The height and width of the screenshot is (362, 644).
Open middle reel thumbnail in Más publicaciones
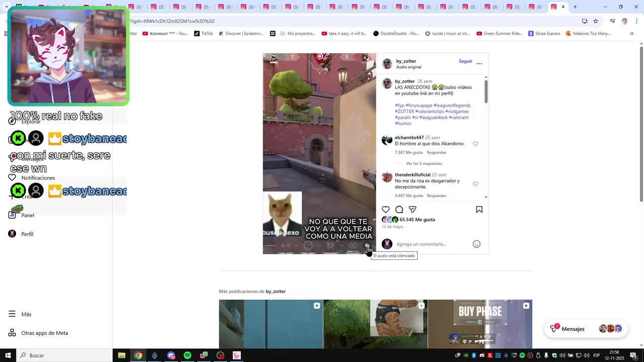point(375,324)
